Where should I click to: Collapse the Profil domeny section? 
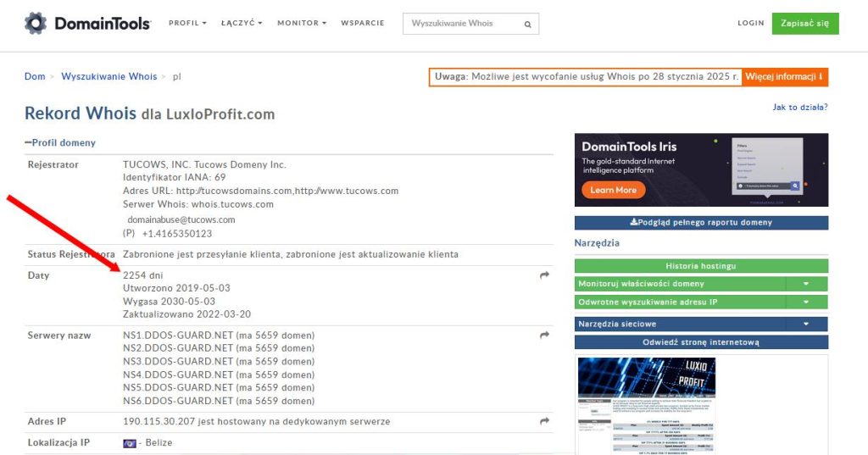point(60,143)
